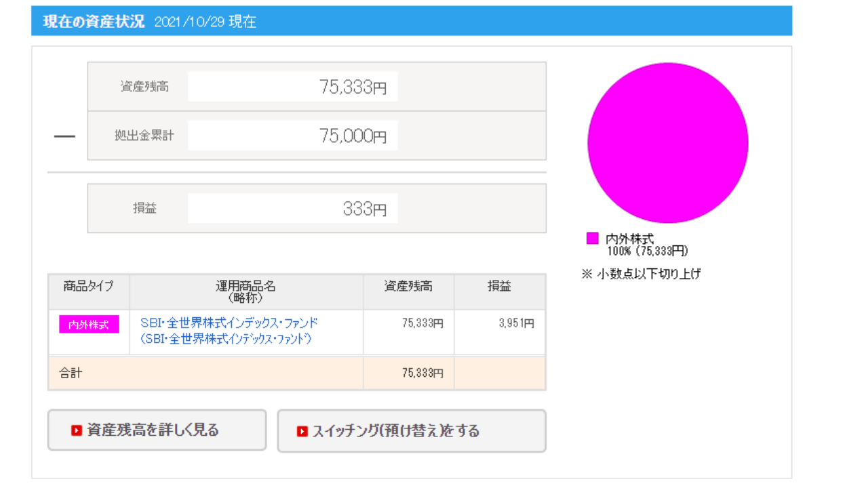Click the 損益 label in summary box
The width and height of the screenshot is (868, 488).
[144, 209]
